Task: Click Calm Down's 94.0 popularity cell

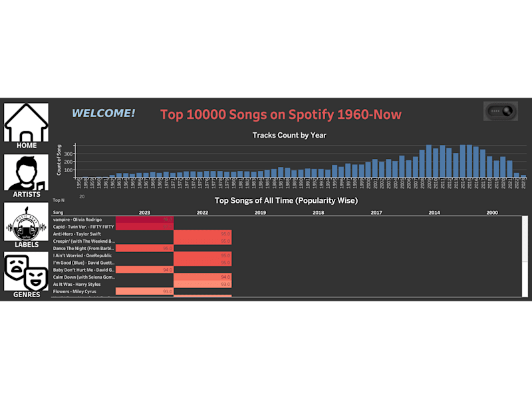Action: click(x=203, y=277)
